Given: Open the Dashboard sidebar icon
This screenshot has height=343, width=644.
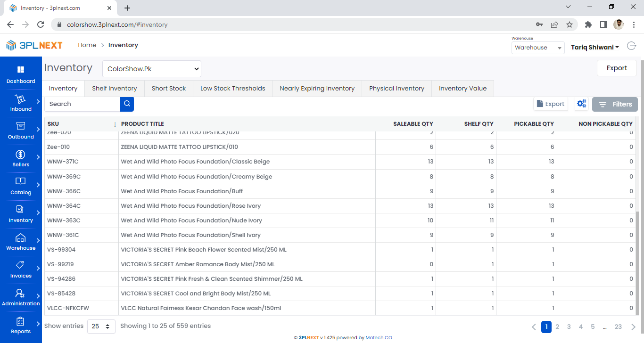Looking at the screenshot, I should click(x=21, y=70).
